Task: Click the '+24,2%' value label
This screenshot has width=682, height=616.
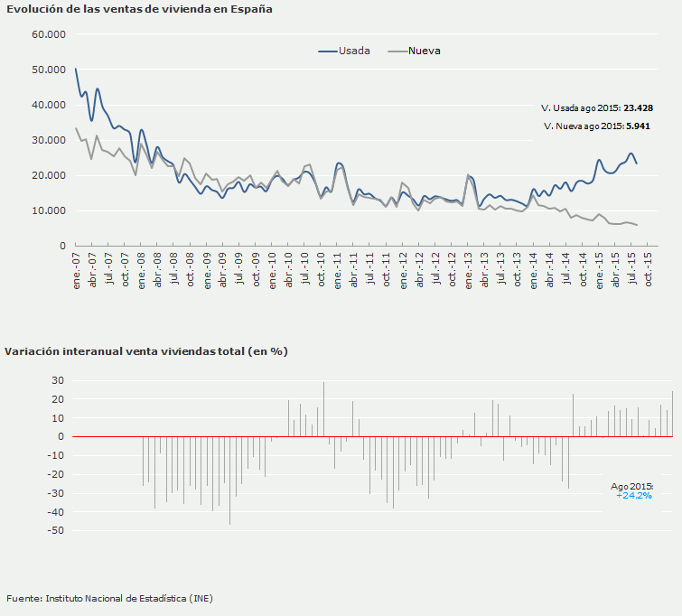Action: point(633,496)
